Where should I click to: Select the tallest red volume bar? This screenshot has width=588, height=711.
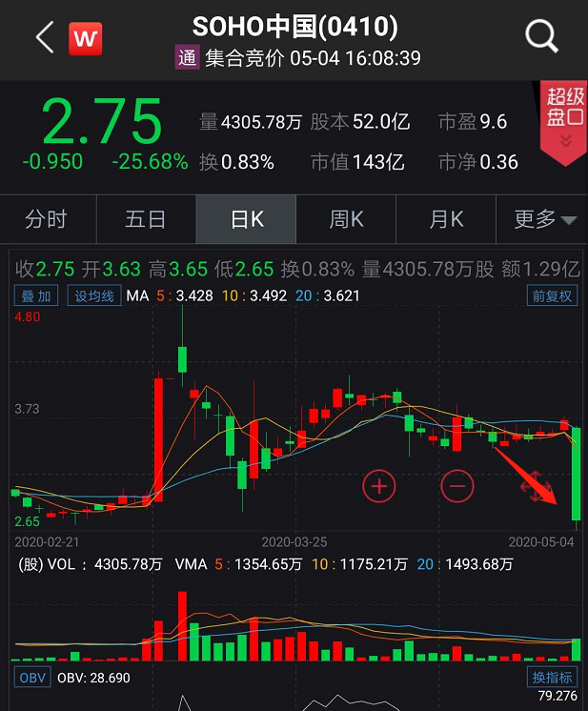[x=182, y=626]
